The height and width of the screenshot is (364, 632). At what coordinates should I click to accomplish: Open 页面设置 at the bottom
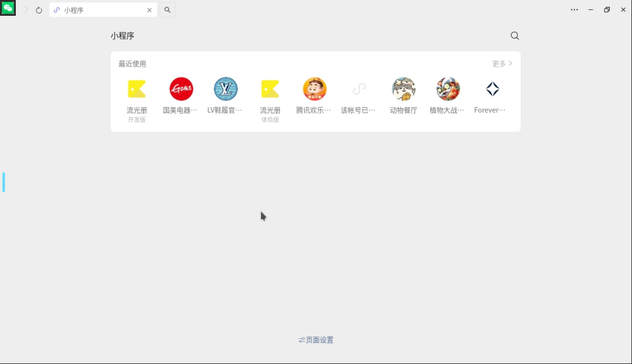click(315, 340)
